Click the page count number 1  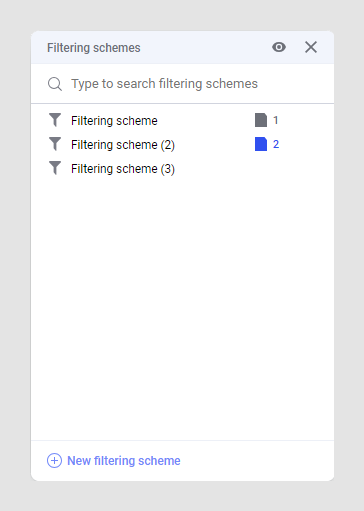coord(276,120)
